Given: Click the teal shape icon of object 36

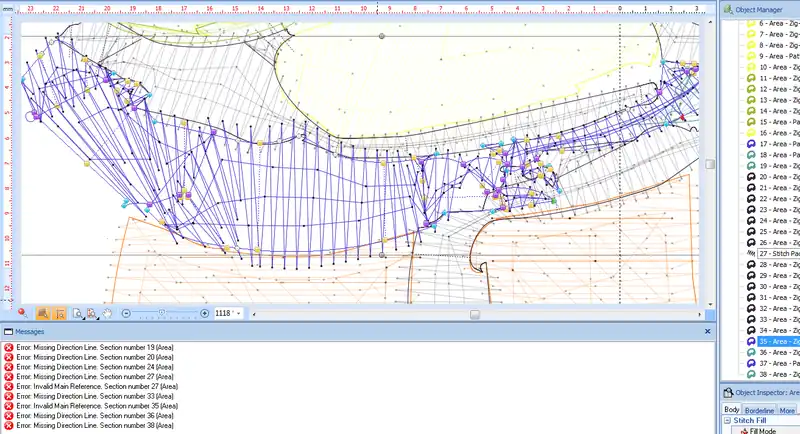Looking at the screenshot, I should [x=750, y=353].
